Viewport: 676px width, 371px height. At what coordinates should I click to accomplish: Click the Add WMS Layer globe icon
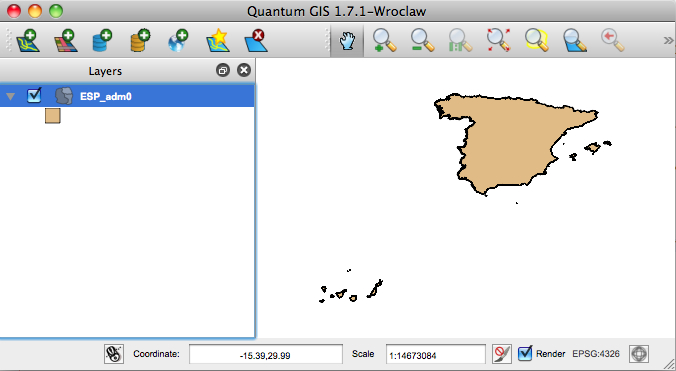tap(178, 41)
